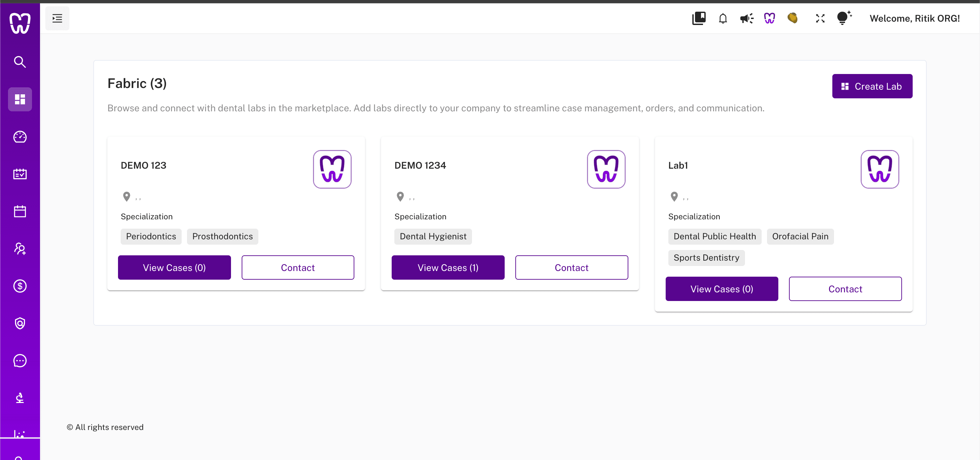Click Lab1 logo thumbnail

coord(880,169)
